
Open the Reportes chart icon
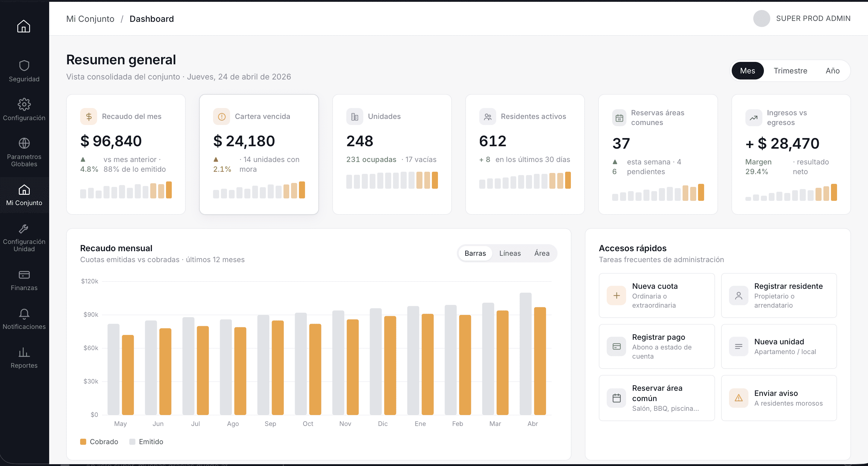[x=24, y=353]
